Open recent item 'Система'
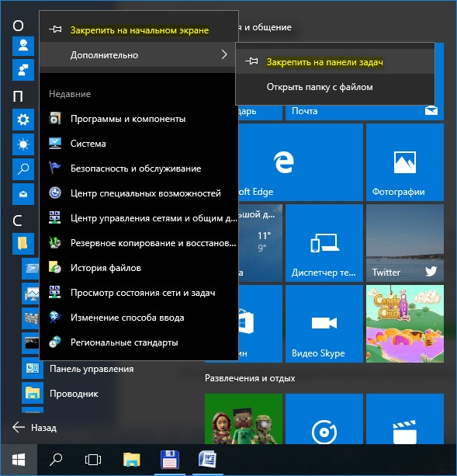The width and height of the screenshot is (457, 476). click(x=139, y=144)
